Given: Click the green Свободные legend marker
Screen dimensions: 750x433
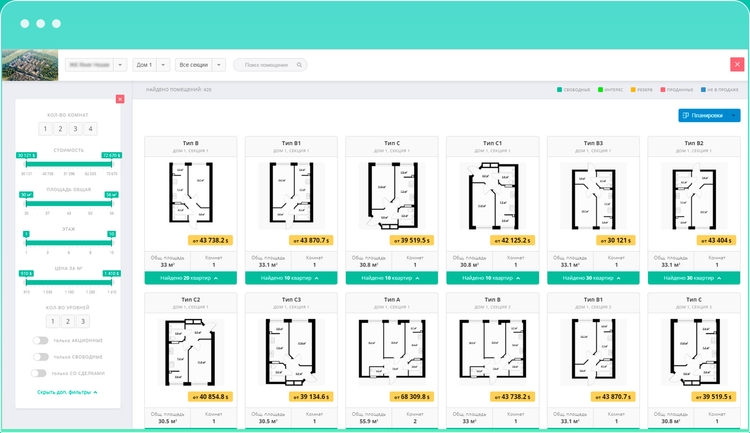Looking at the screenshot, I should (558, 90).
